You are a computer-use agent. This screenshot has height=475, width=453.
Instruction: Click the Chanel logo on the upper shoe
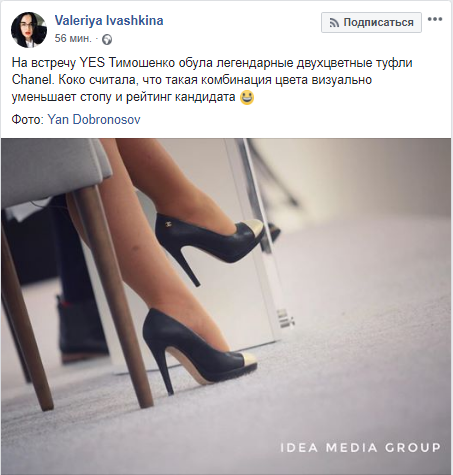click(x=168, y=222)
